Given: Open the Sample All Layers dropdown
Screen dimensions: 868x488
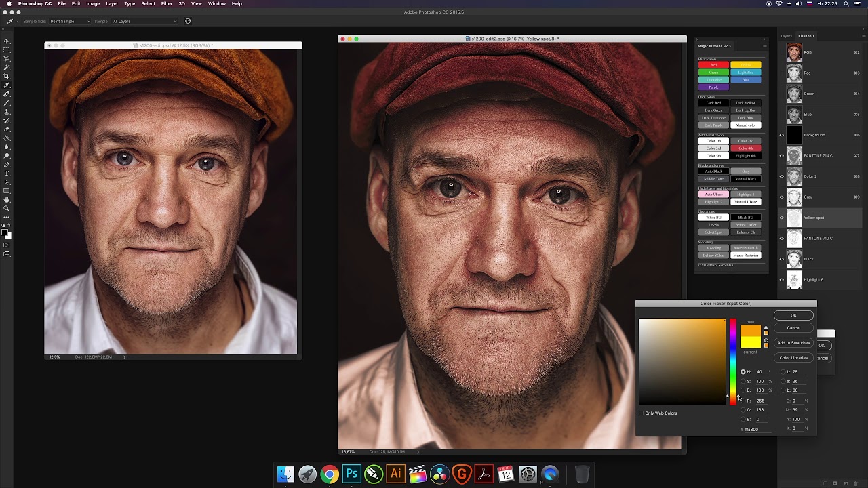Looking at the screenshot, I should 144,21.
